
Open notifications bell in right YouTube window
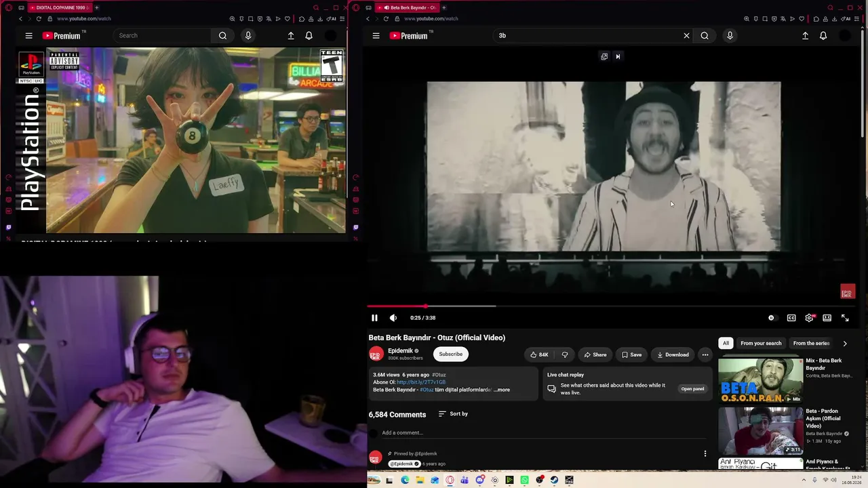click(x=823, y=36)
